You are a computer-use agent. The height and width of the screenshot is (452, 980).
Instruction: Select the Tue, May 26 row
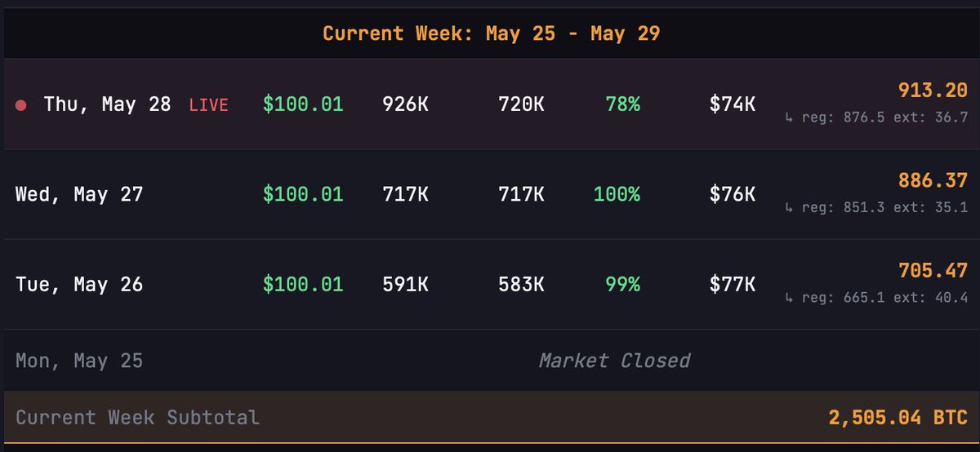[x=488, y=284]
